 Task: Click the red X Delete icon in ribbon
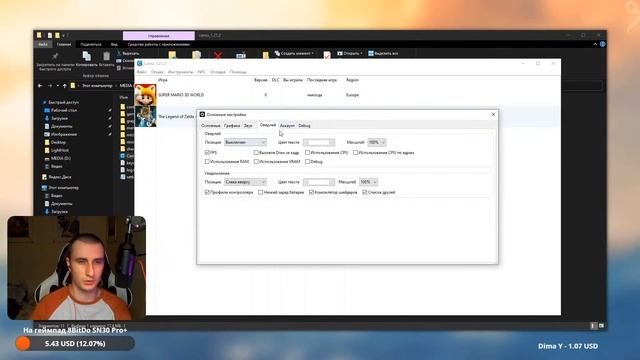[218, 55]
